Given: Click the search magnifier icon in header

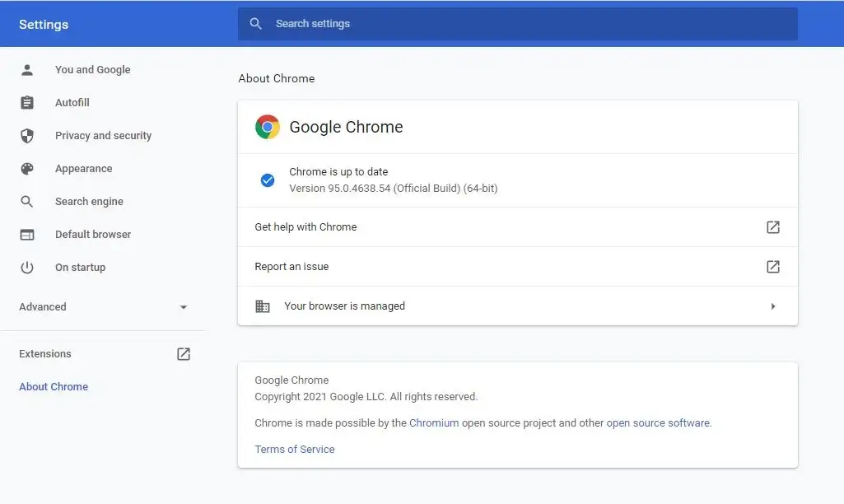Looking at the screenshot, I should tap(256, 24).
